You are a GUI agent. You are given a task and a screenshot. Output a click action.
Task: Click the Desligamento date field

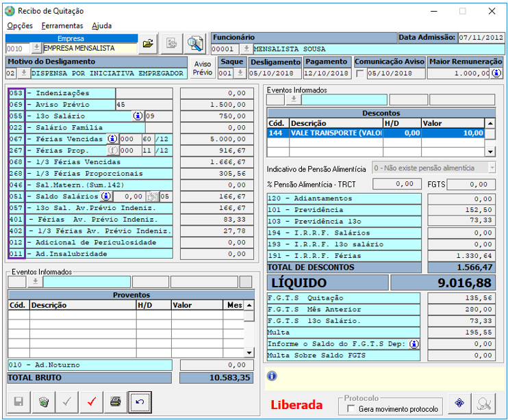click(x=275, y=73)
